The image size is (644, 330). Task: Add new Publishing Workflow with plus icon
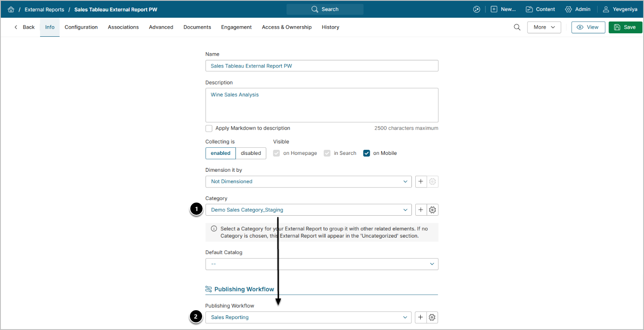[421, 317]
